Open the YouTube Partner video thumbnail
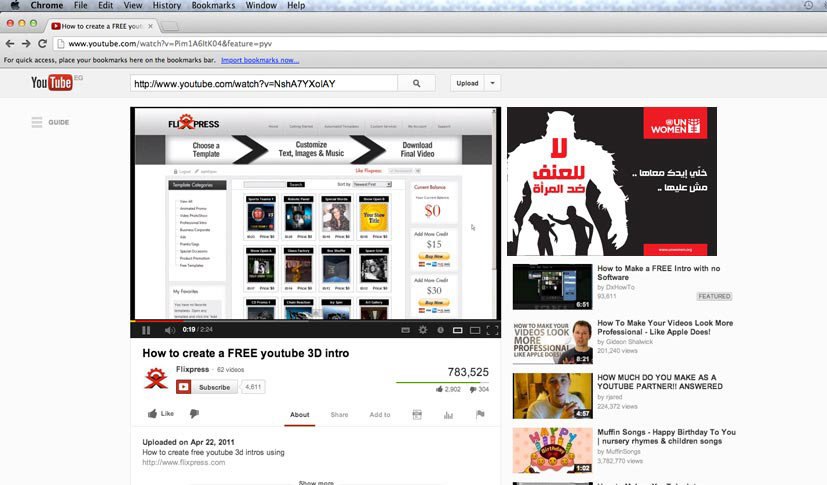 click(x=552, y=396)
